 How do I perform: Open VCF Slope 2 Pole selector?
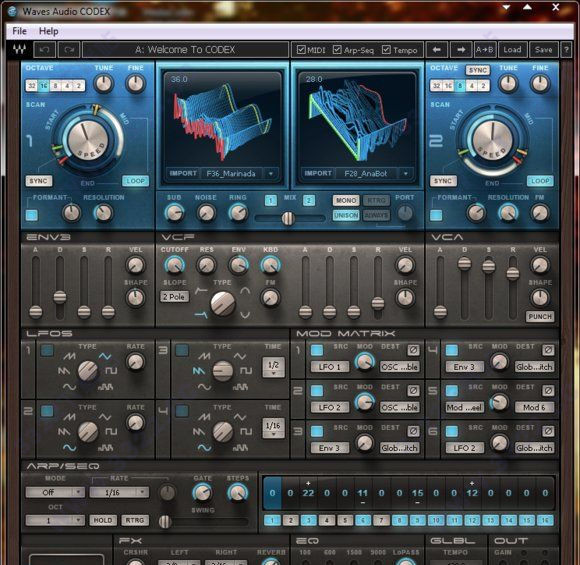click(x=174, y=296)
